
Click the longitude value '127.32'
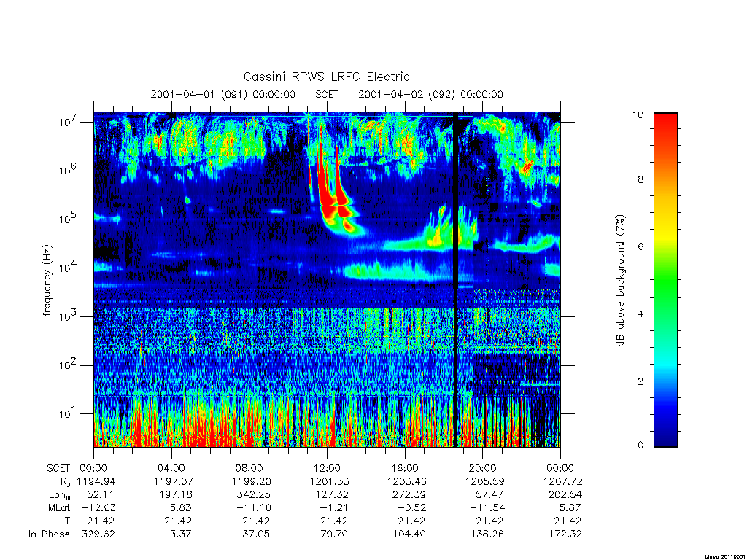(331, 495)
